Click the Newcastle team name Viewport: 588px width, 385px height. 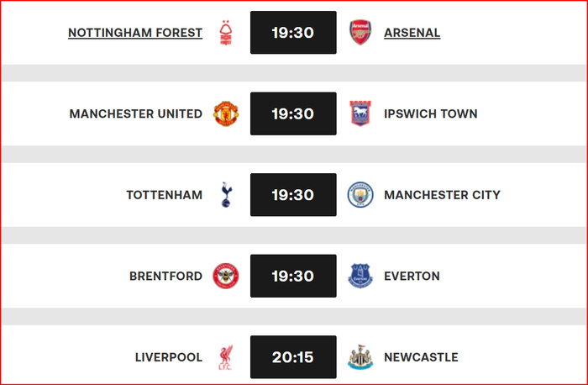point(421,357)
